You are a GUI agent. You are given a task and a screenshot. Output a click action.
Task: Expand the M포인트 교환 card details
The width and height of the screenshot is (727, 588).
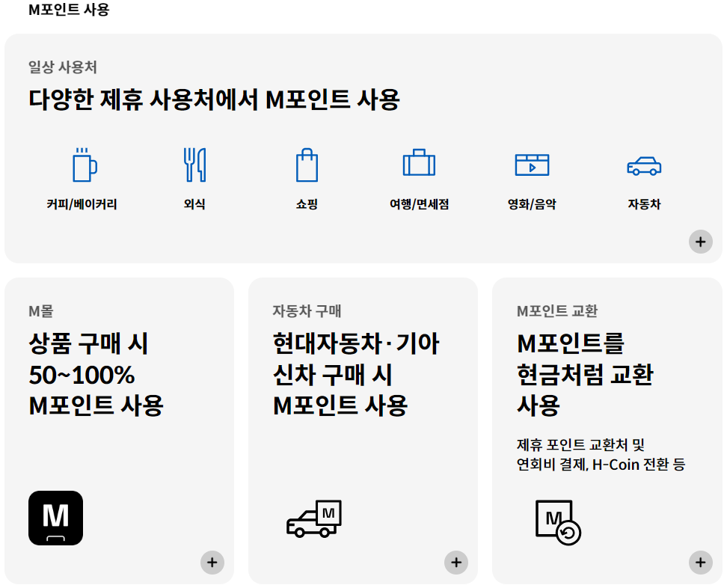point(701,562)
